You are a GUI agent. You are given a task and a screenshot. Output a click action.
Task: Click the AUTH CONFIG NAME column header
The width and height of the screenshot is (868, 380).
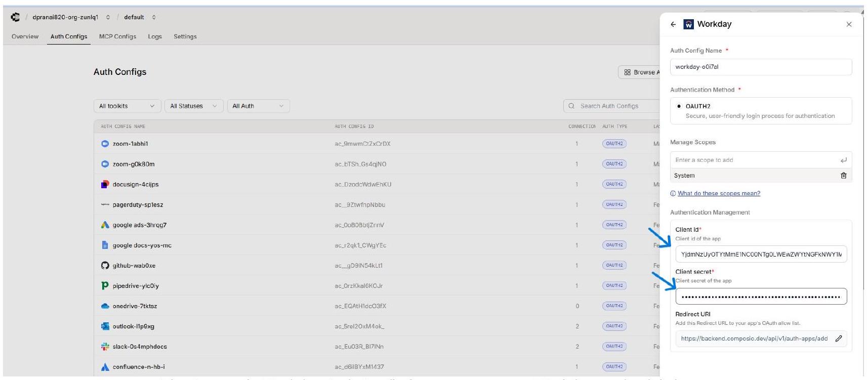[122, 126]
